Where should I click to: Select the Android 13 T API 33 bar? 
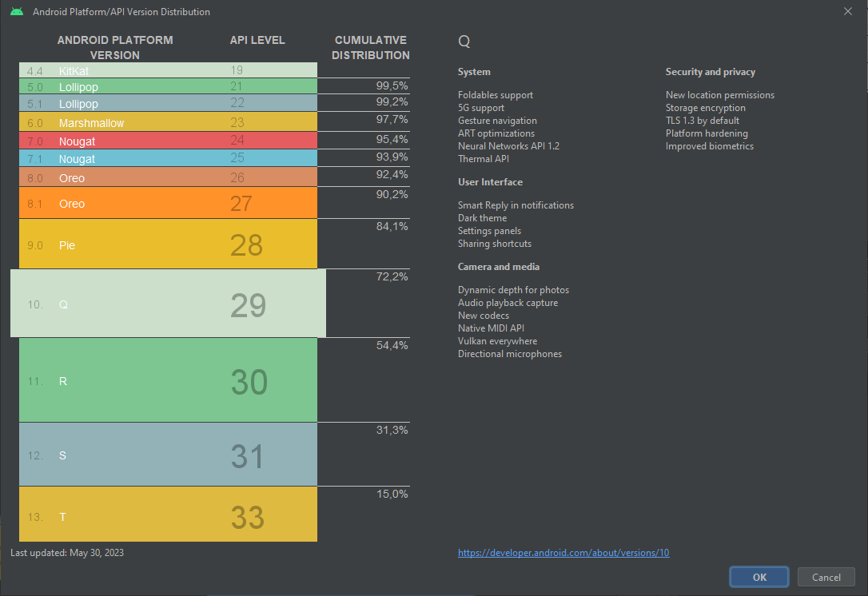[x=168, y=515]
